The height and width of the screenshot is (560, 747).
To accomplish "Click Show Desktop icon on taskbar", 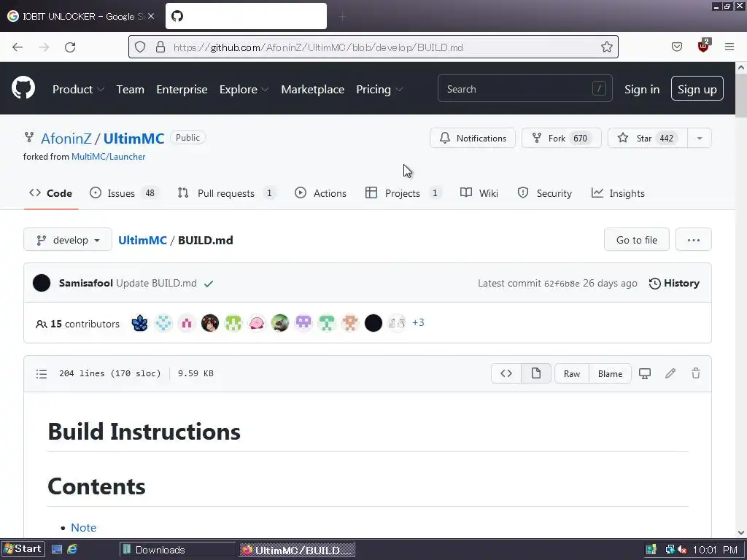I will pos(57,549).
